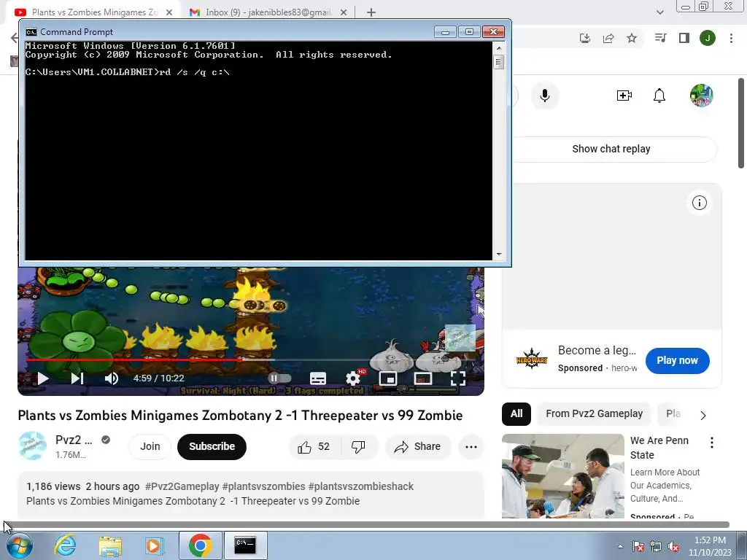
Task: Open more actions ellipsis menu
Action: [471, 447]
